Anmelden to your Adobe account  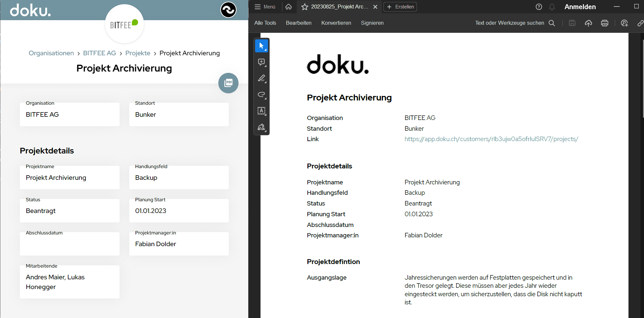click(580, 7)
